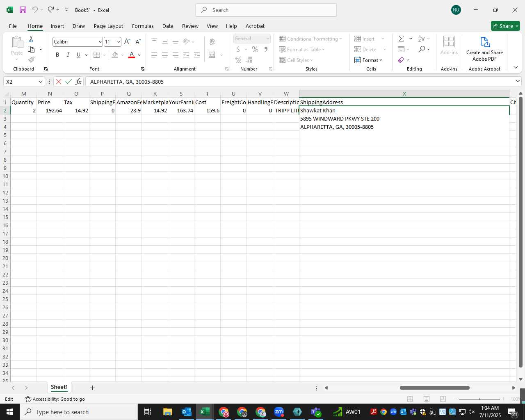Open Format as Table dropdown
Viewport: 525px width, 420px height.
pos(302,49)
